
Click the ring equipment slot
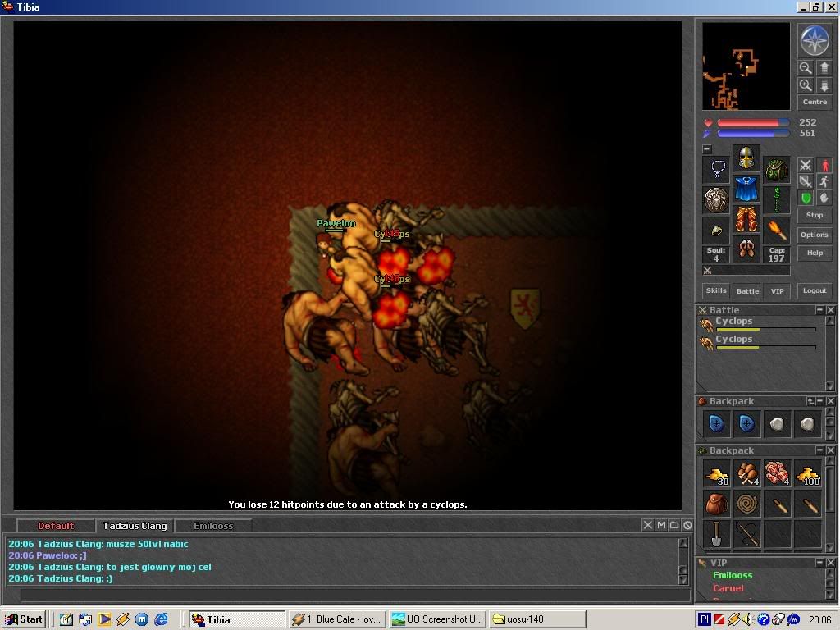pos(716,231)
